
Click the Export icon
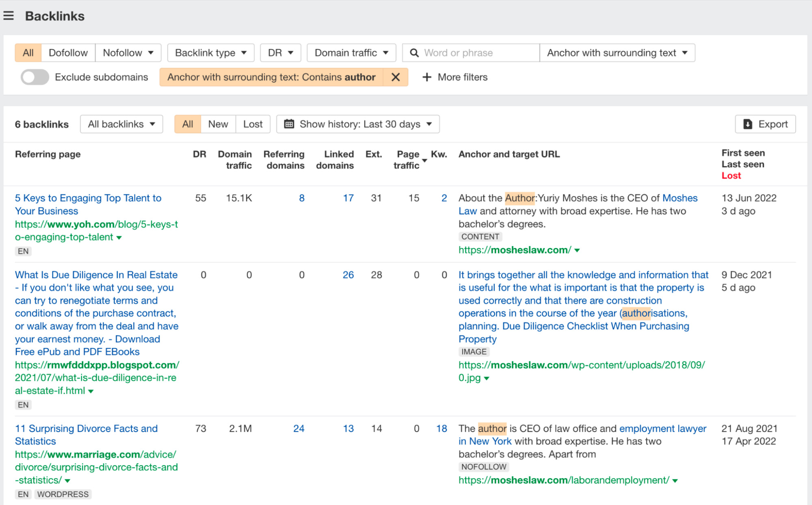pos(750,123)
